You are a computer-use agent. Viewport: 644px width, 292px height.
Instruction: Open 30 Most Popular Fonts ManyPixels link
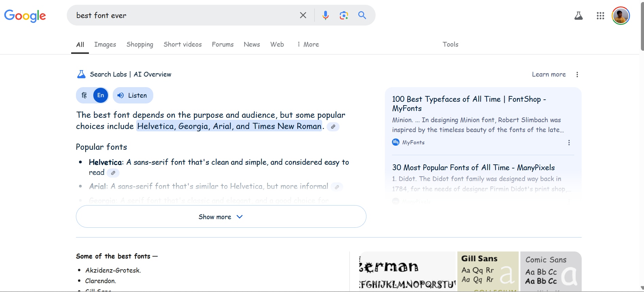pyautogui.click(x=473, y=167)
